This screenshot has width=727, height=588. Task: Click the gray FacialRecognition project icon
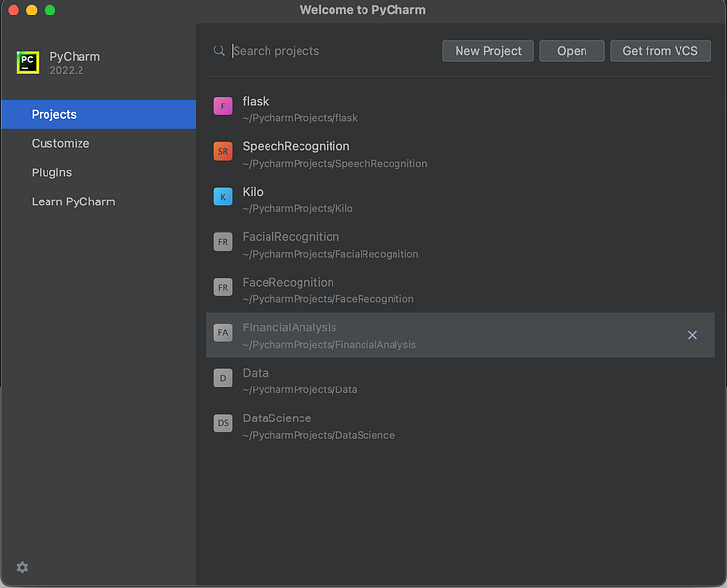click(223, 243)
